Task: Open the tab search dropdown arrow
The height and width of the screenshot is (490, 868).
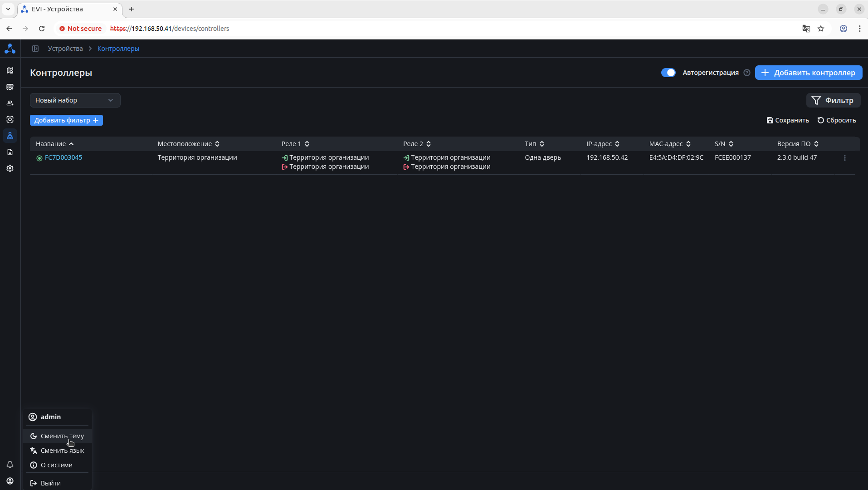Action: [x=8, y=9]
